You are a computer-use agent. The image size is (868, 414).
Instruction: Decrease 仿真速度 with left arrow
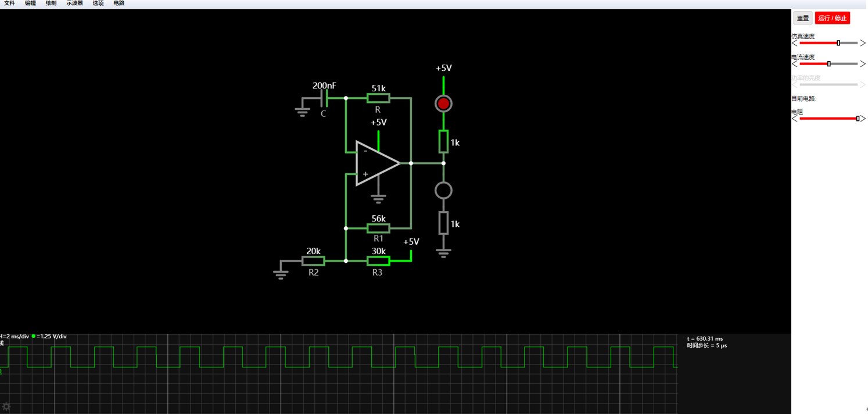coord(795,43)
